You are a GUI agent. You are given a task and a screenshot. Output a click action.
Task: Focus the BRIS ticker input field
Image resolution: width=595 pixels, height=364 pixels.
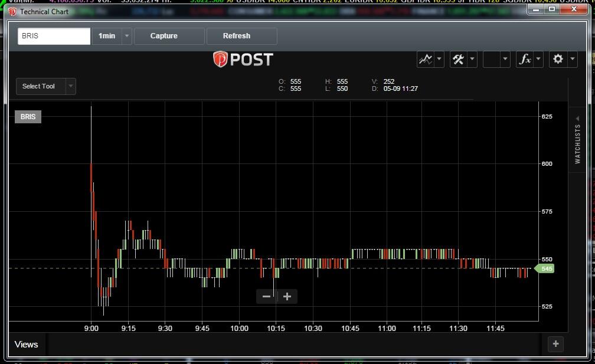point(54,36)
